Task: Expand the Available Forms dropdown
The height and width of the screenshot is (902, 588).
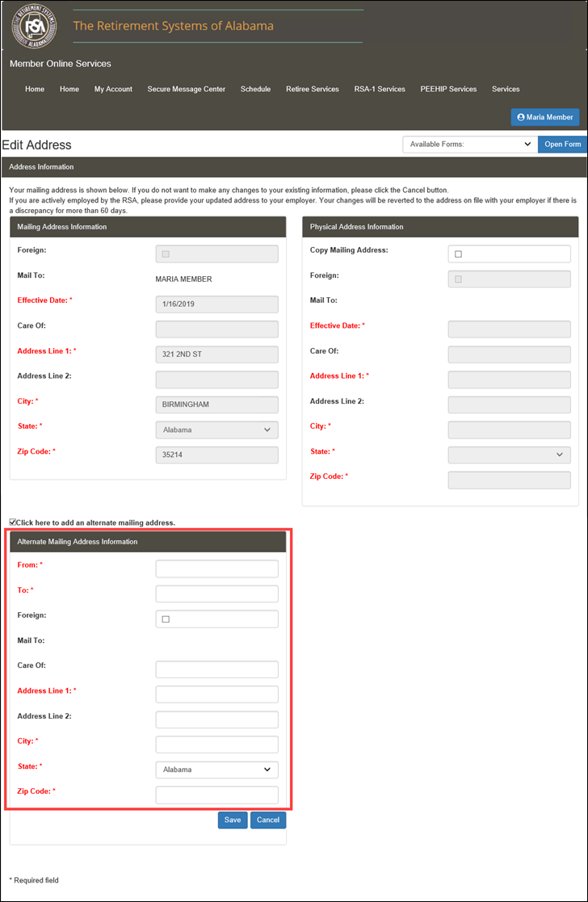Action: 469,145
